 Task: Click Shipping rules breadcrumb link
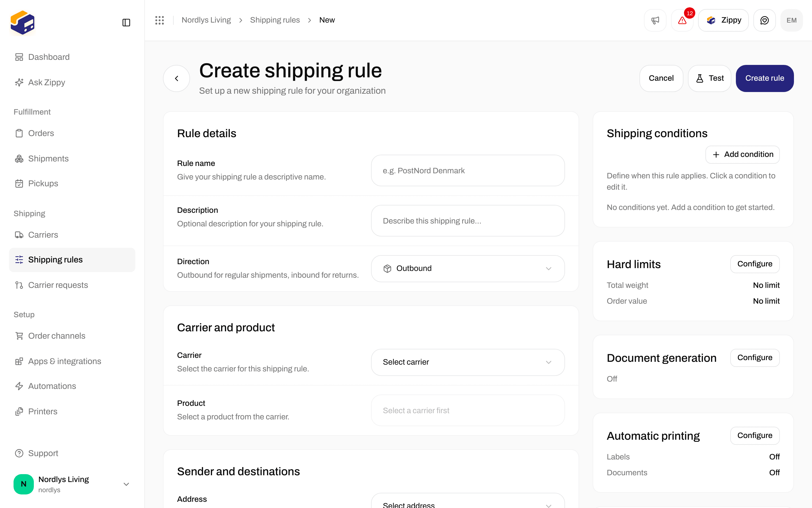tap(275, 20)
